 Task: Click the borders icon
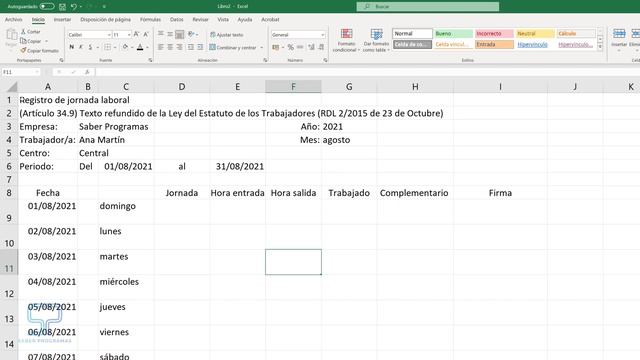coord(107,47)
